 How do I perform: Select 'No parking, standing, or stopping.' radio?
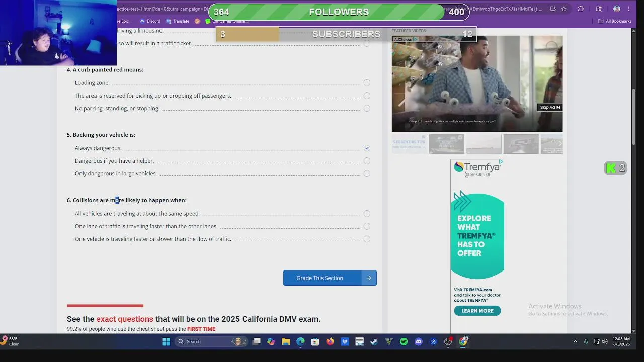pos(367,108)
